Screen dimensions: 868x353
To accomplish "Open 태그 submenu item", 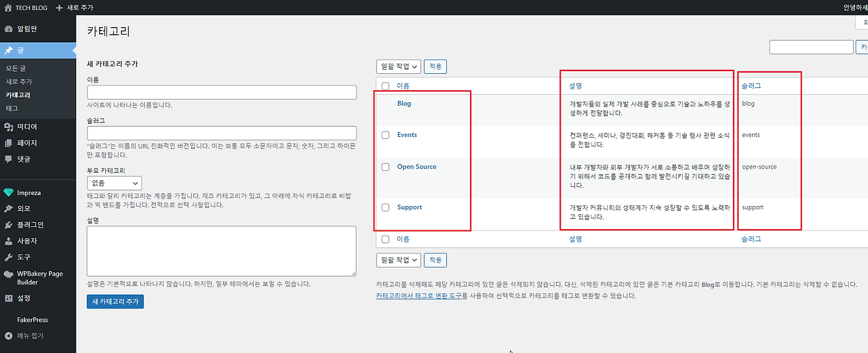I will (12, 108).
